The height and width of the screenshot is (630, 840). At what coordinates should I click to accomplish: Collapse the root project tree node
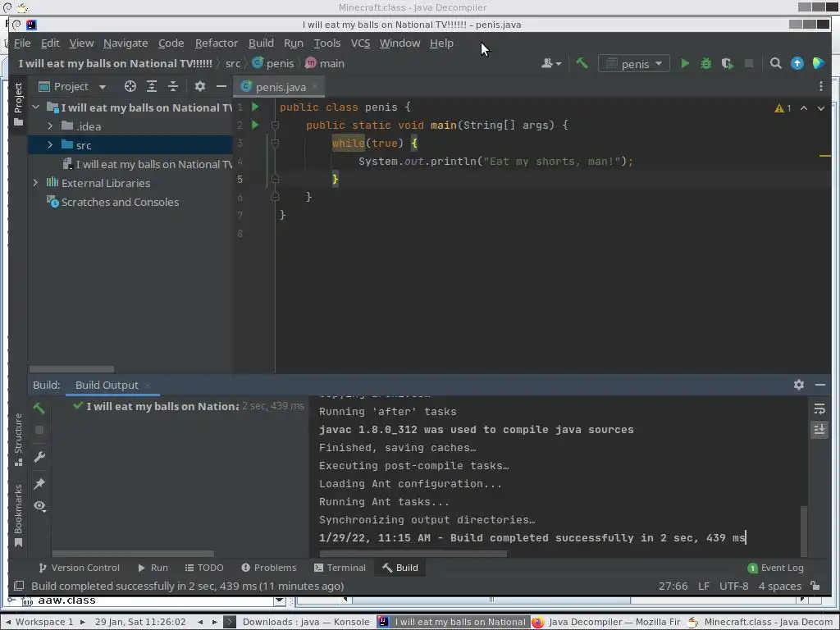click(x=36, y=107)
